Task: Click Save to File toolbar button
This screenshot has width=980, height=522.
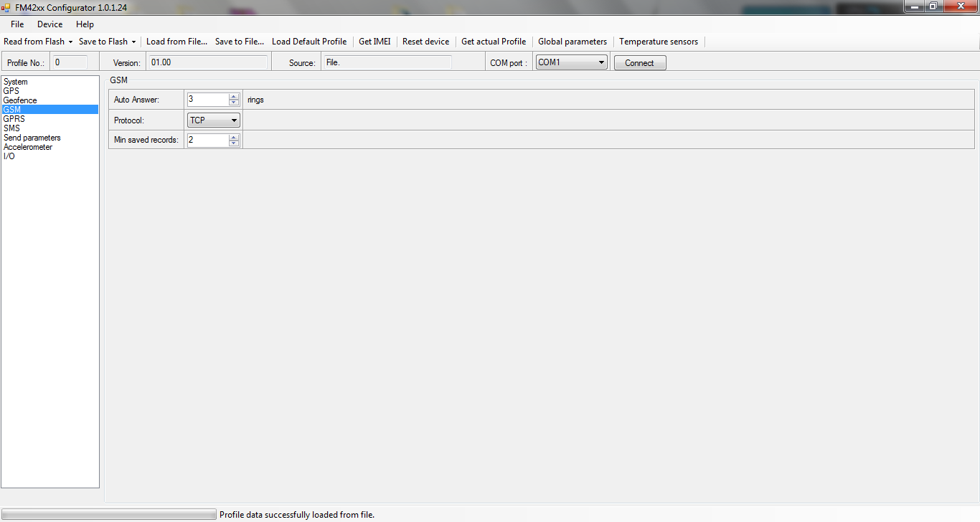Action: tap(240, 42)
